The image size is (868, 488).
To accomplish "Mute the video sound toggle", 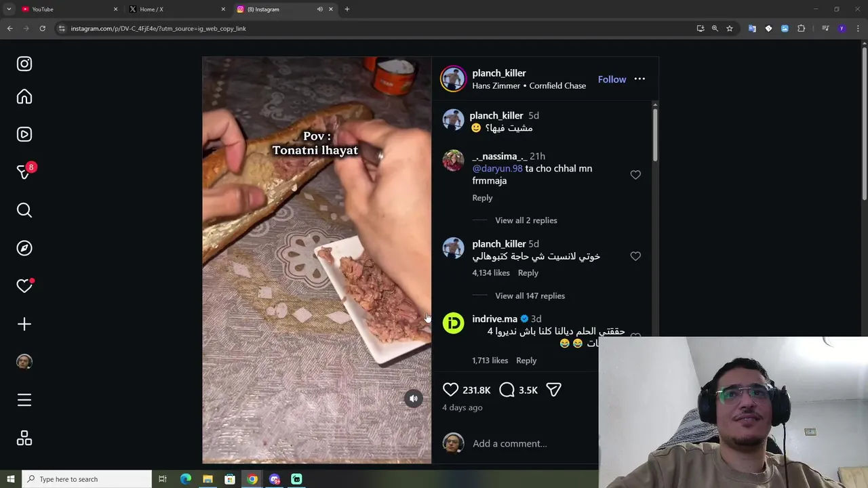I will click(x=414, y=399).
